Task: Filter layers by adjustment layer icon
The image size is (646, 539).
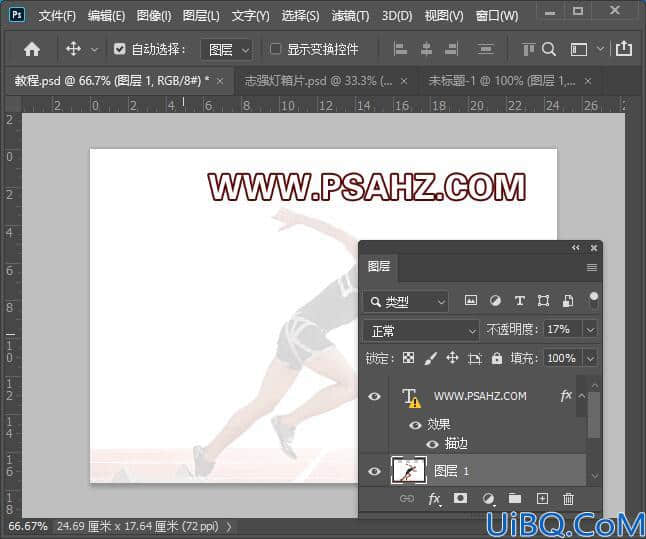Action: click(x=495, y=301)
